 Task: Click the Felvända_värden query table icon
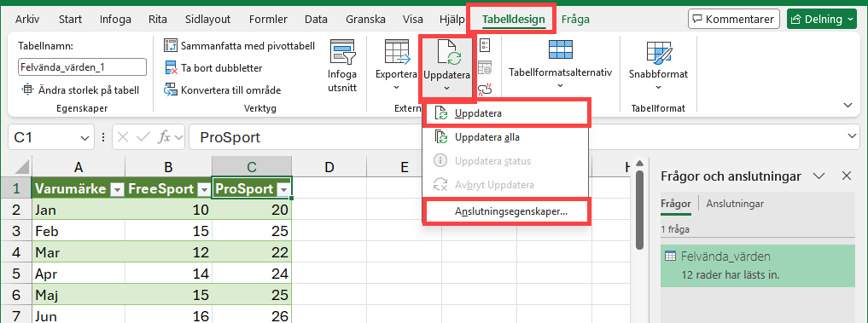click(x=670, y=256)
